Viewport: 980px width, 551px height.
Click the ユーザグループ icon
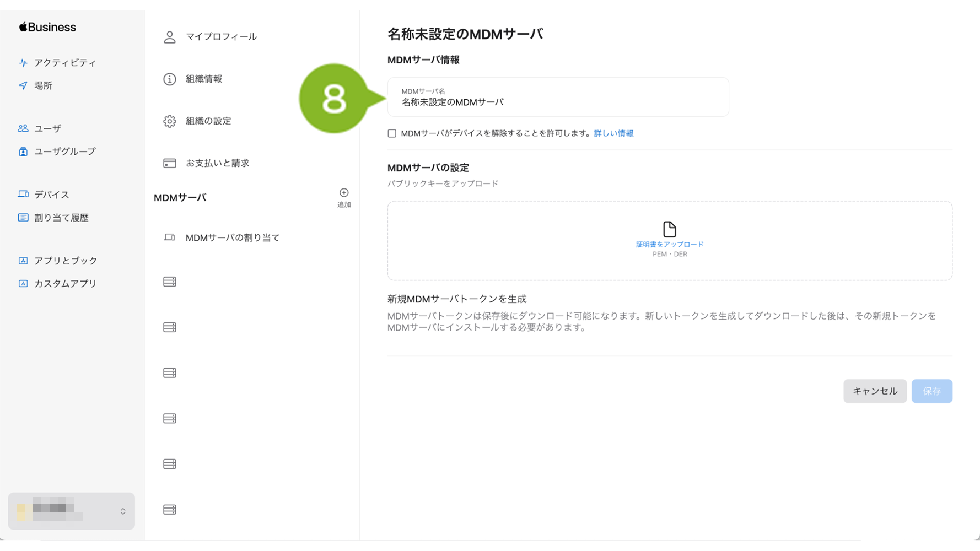(23, 152)
